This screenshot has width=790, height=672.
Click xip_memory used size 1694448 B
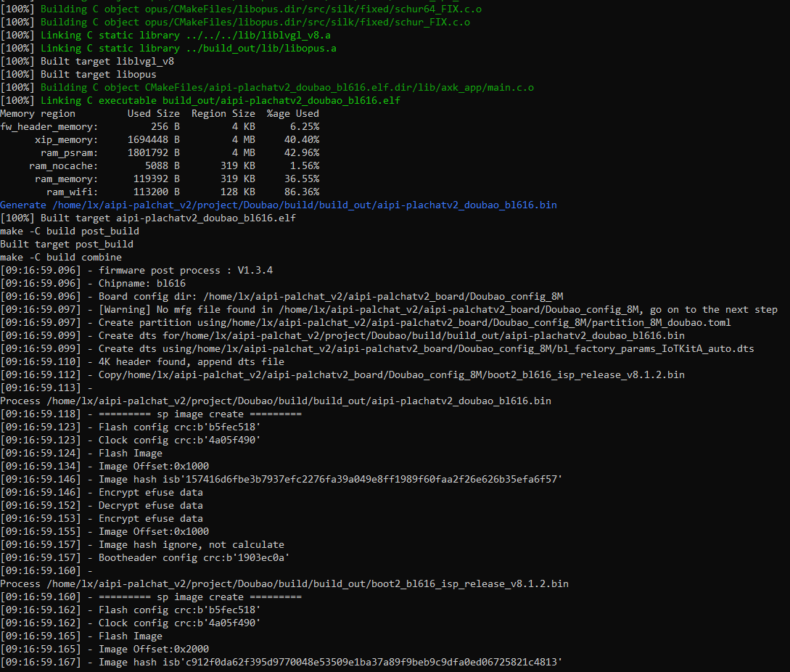coord(154,139)
